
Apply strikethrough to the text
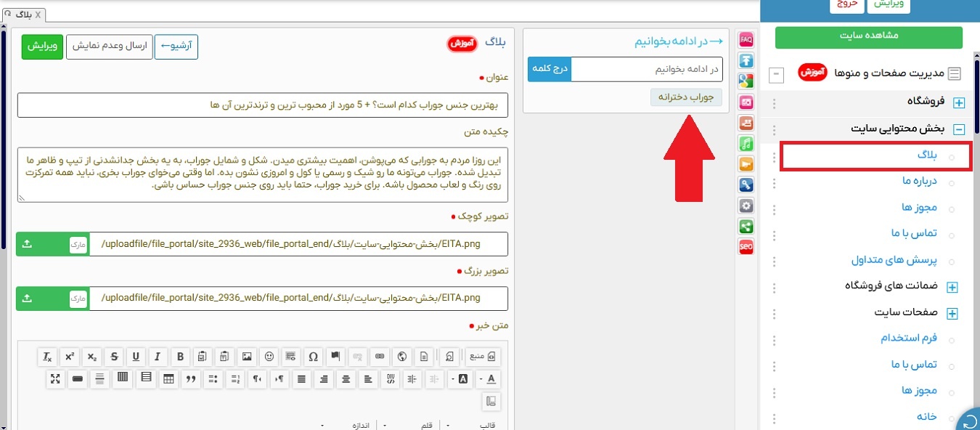click(114, 356)
